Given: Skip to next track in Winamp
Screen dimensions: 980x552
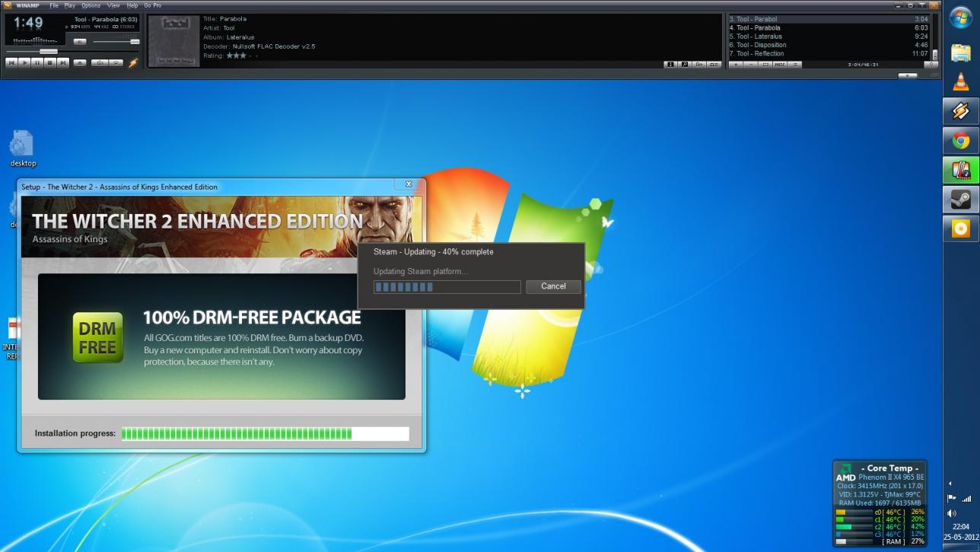Looking at the screenshot, I should pyautogui.click(x=63, y=62).
